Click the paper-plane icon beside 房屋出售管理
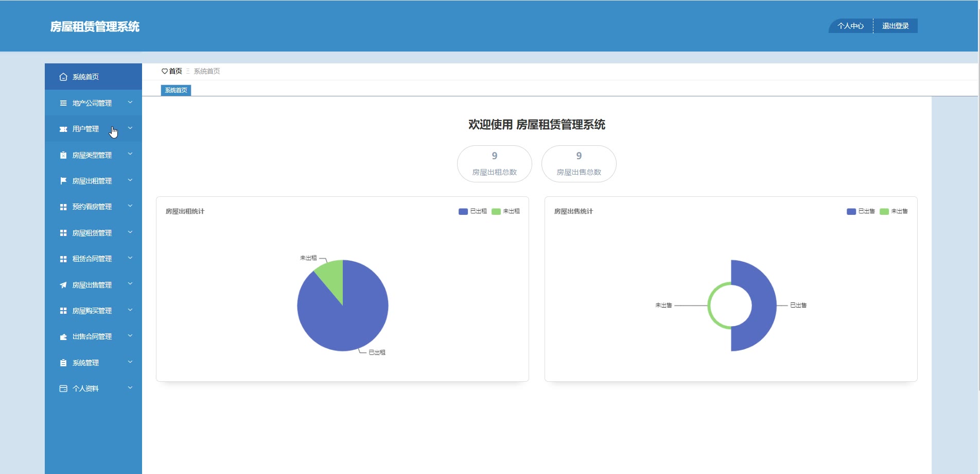The image size is (980, 474). (x=63, y=285)
